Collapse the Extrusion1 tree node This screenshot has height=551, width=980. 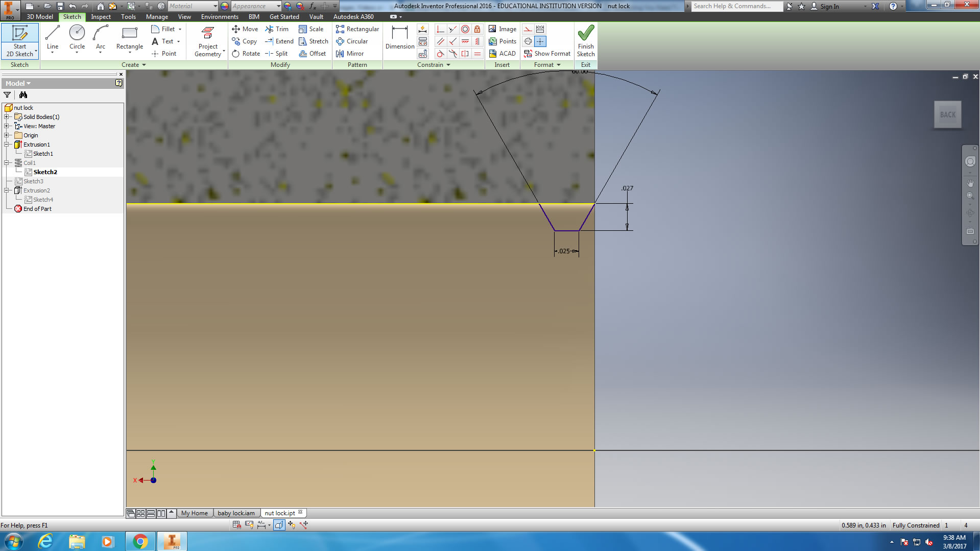[7, 145]
